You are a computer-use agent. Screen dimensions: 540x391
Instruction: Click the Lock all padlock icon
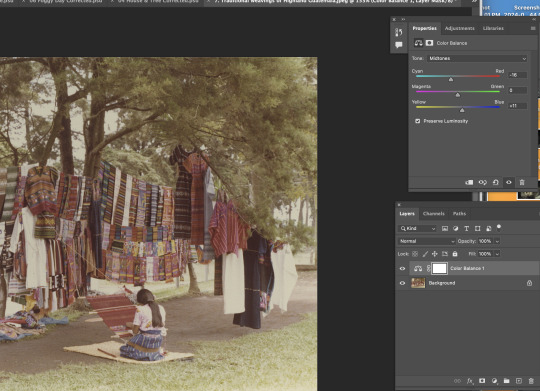[455, 254]
